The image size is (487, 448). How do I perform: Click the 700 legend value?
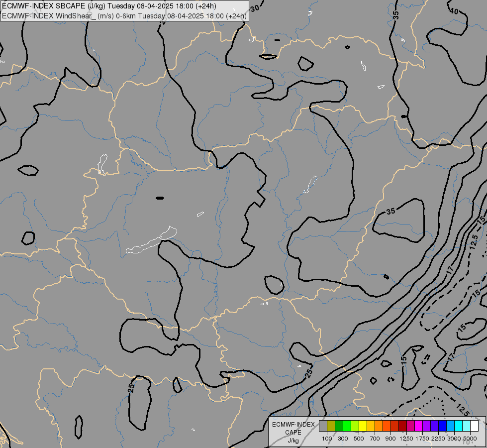(375, 439)
